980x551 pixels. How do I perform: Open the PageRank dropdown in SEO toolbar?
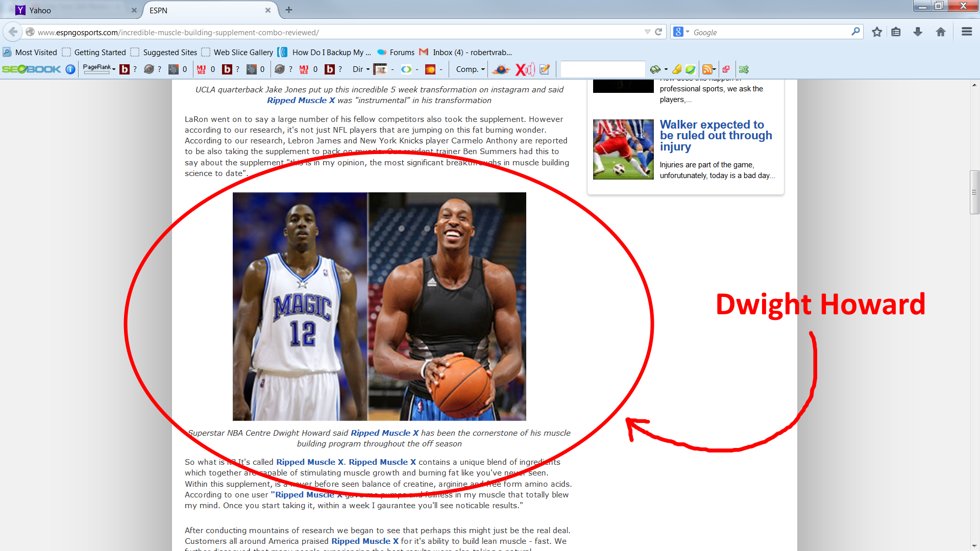pos(99,69)
